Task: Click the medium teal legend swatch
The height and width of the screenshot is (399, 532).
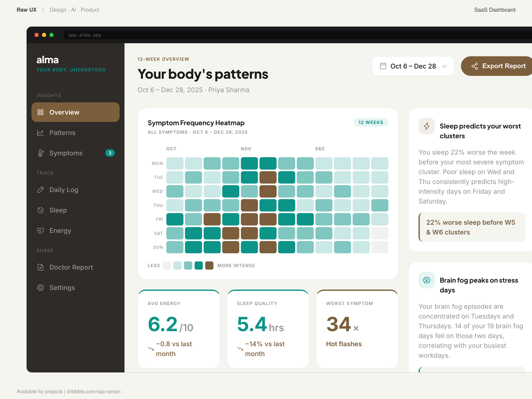Action: tap(188, 266)
